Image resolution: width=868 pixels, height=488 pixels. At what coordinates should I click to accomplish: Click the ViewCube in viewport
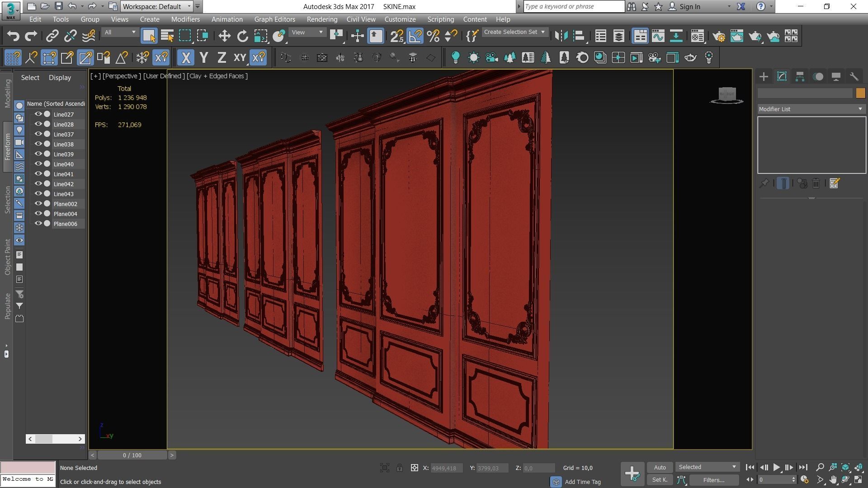coord(727,95)
